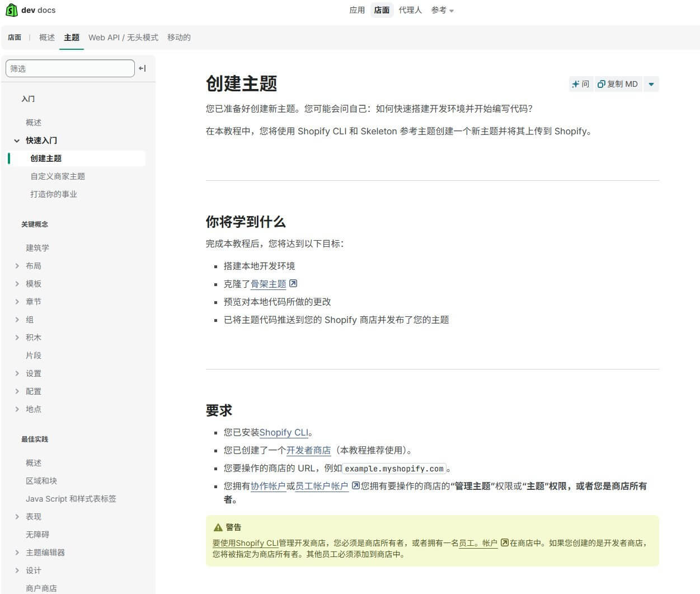Switch to the 主题 sub-navigation tab
Screen dimensions: 700x594
(x=72, y=38)
